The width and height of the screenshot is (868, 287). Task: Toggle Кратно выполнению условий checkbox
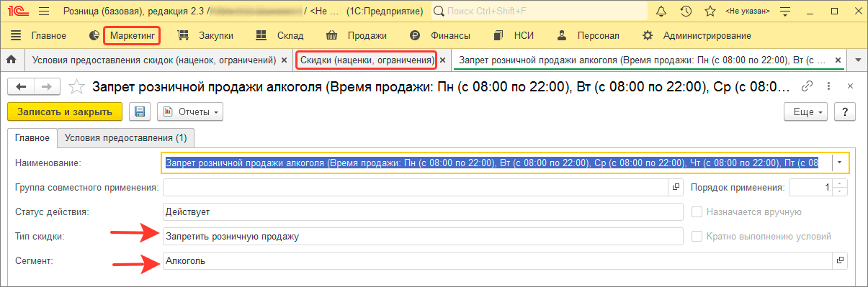point(697,236)
